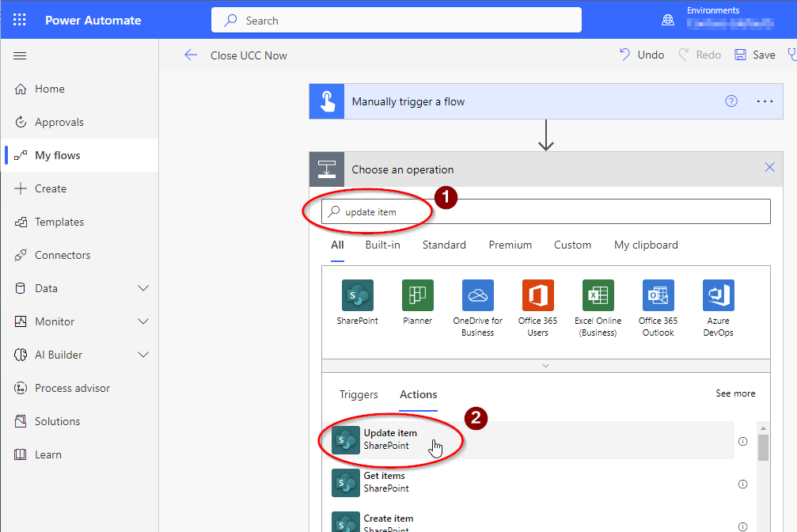Switch to the All tab

point(337,245)
